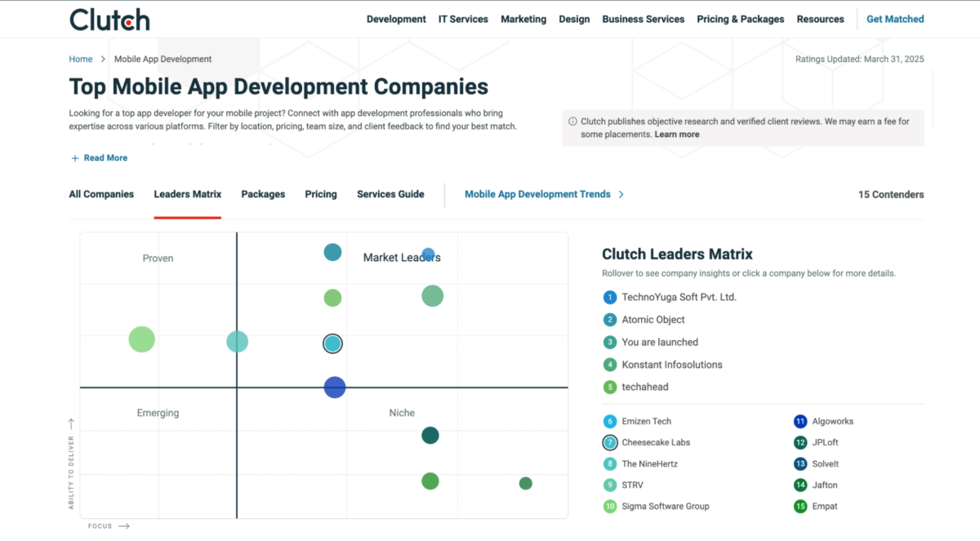Click the info icon beside Clutch disclosure
This screenshot has width=980, height=541.
coord(572,122)
